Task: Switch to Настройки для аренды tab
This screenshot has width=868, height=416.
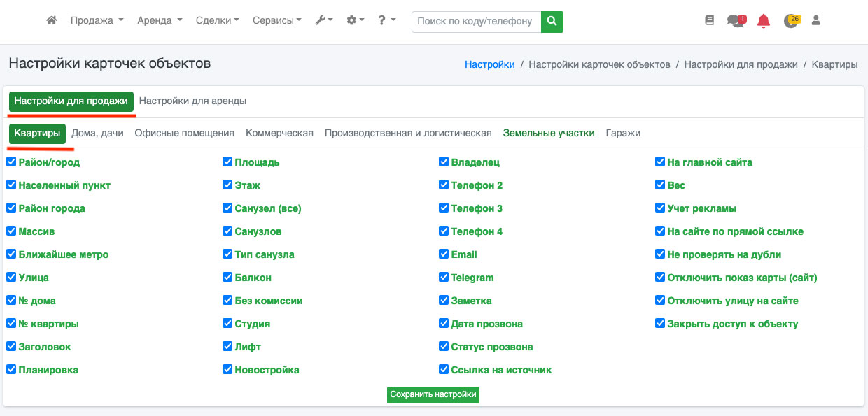Action: click(192, 101)
